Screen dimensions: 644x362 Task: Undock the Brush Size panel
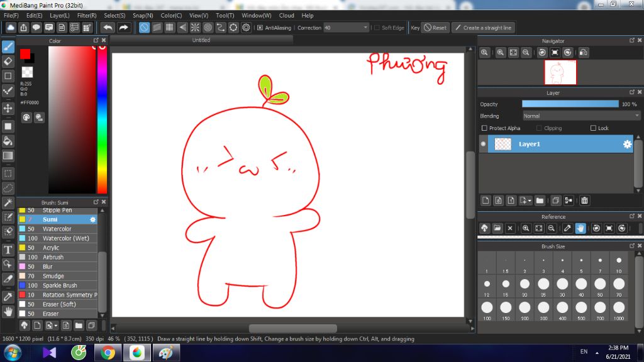click(631, 246)
